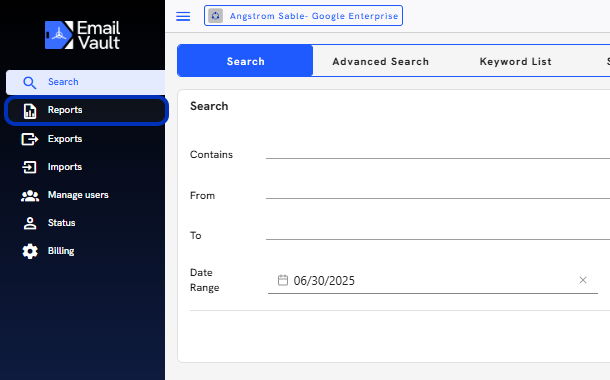Switch to the Advanced Search tab
Image resolution: width=610 pixels, height=380 pixels.
click(380, 61)
